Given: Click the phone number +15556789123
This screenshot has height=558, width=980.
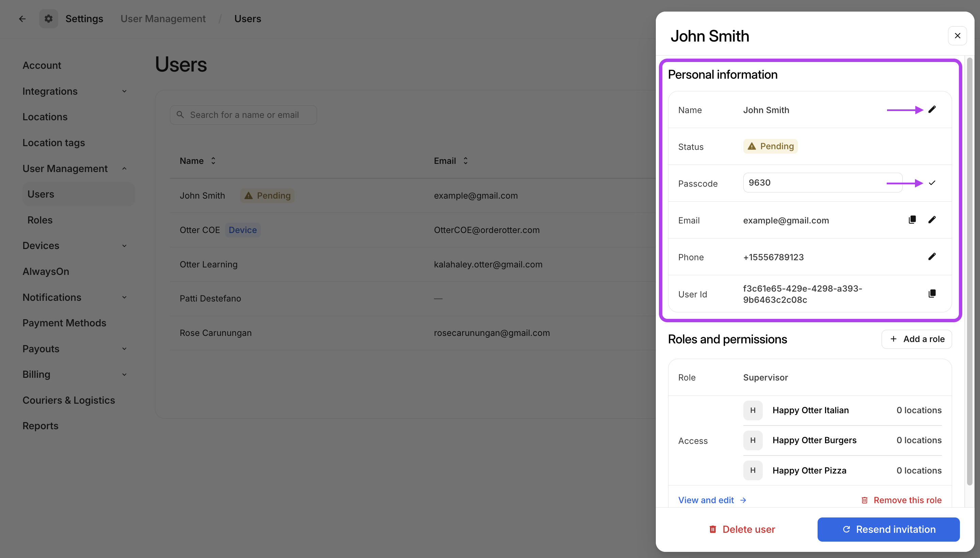Looking at the screenshot, I should click(773, 257).
